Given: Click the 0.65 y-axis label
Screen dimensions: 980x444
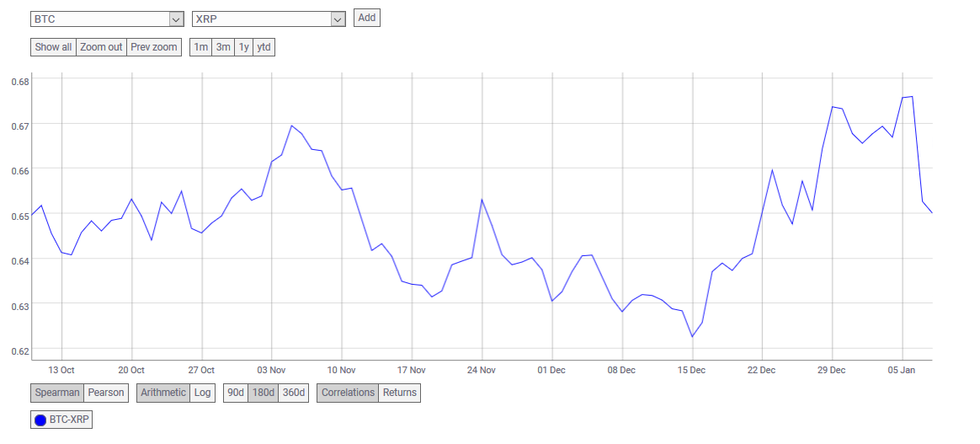Looking at the screenshot, I should (19, 217).
